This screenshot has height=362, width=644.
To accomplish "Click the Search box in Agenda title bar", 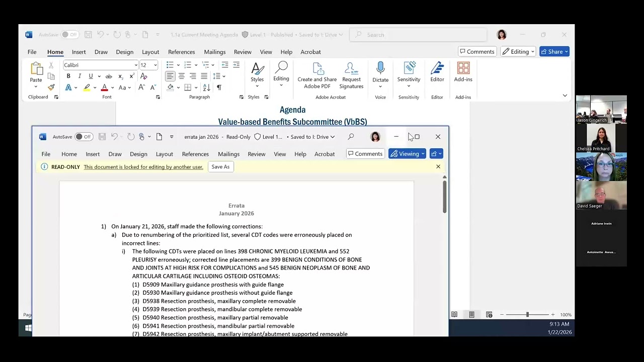I will click(418, 35).
